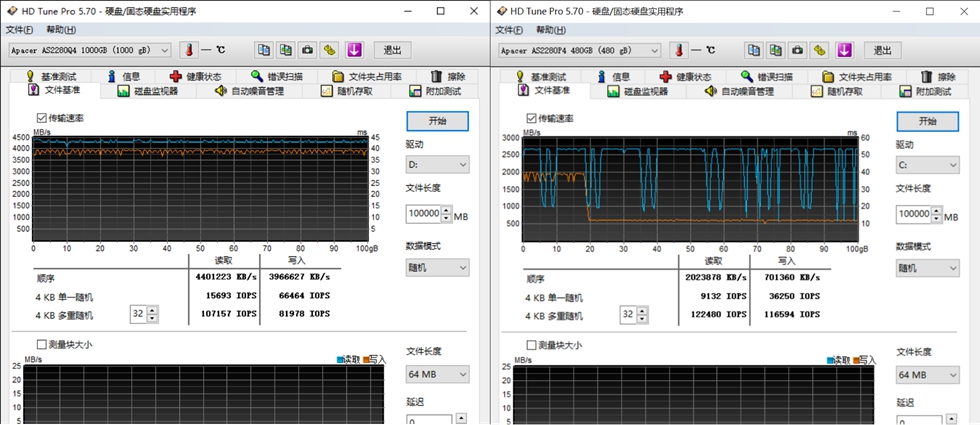Click copy-text toolbar icon in right HD Tune window
The height and width of the screenshot is (425, 980).
coord(754,50)
